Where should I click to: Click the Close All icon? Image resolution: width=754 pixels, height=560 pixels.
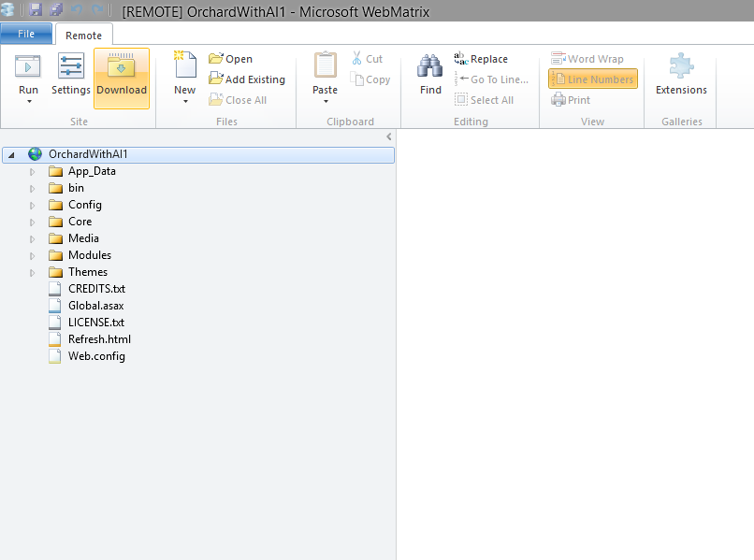[x=216, y=99]
